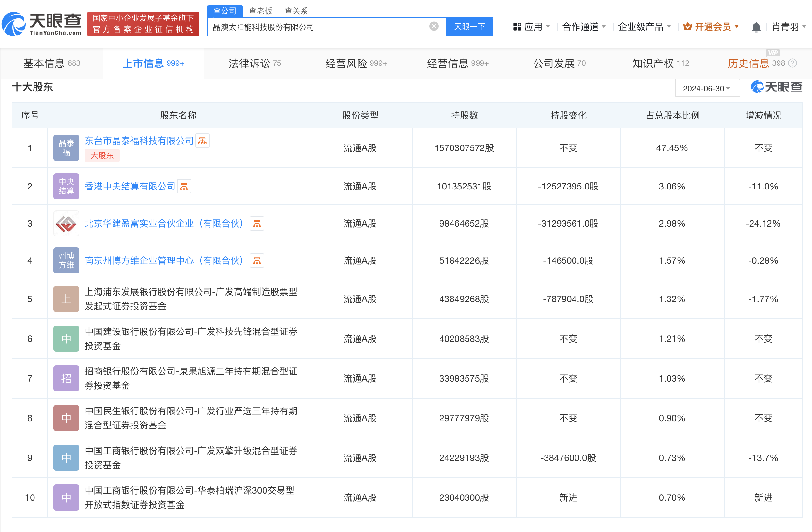Open the 公司发展 tab

(x=559, y=63)
